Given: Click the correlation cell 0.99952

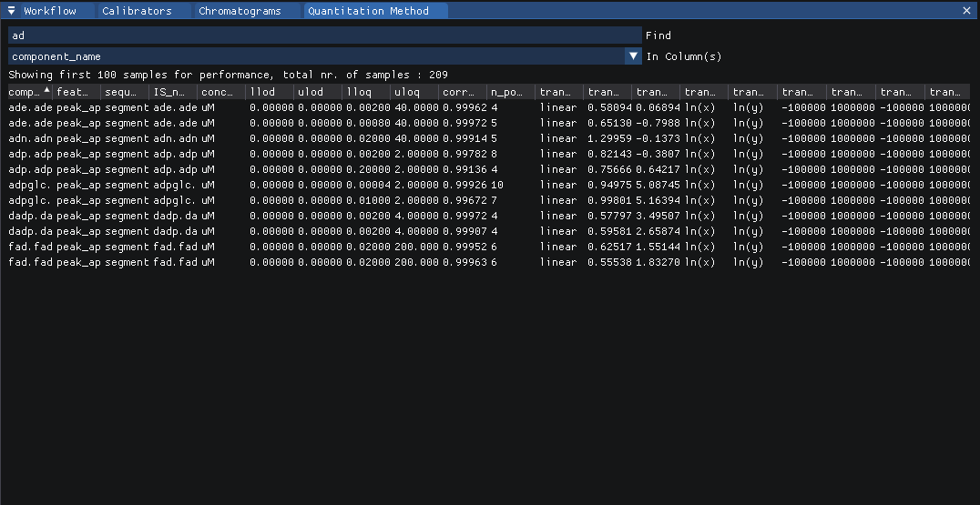Looking at the screenshot, I should [464, 247].
